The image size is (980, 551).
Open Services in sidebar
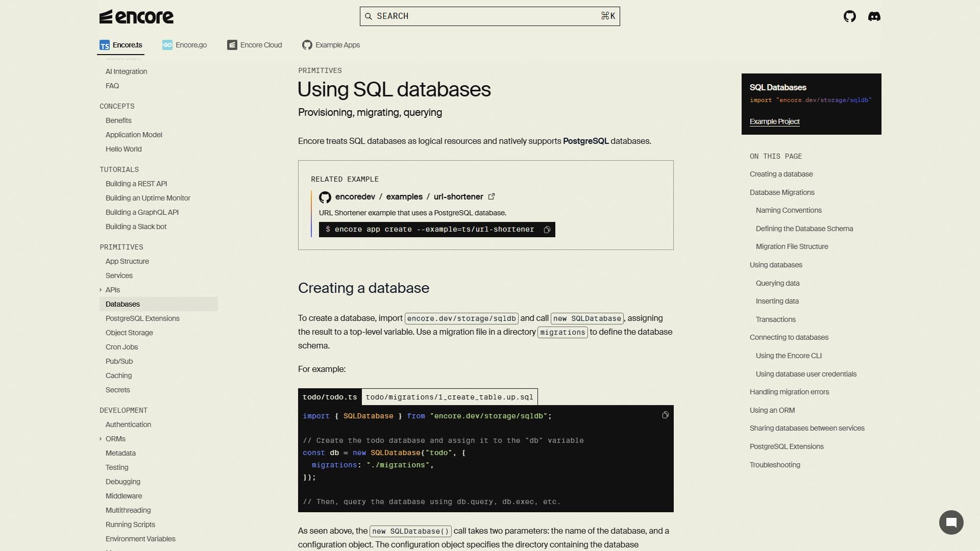119,275
